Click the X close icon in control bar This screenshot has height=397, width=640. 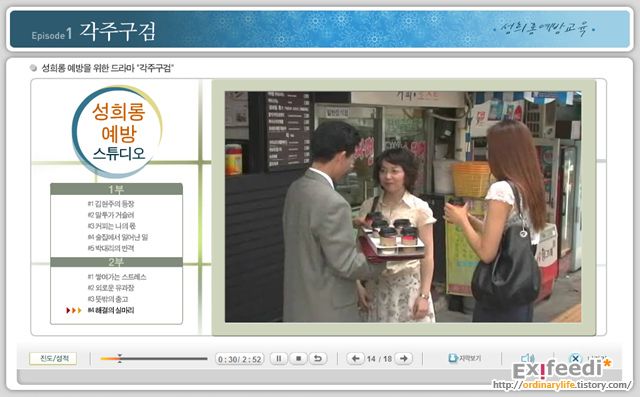[x=575, y=358]
